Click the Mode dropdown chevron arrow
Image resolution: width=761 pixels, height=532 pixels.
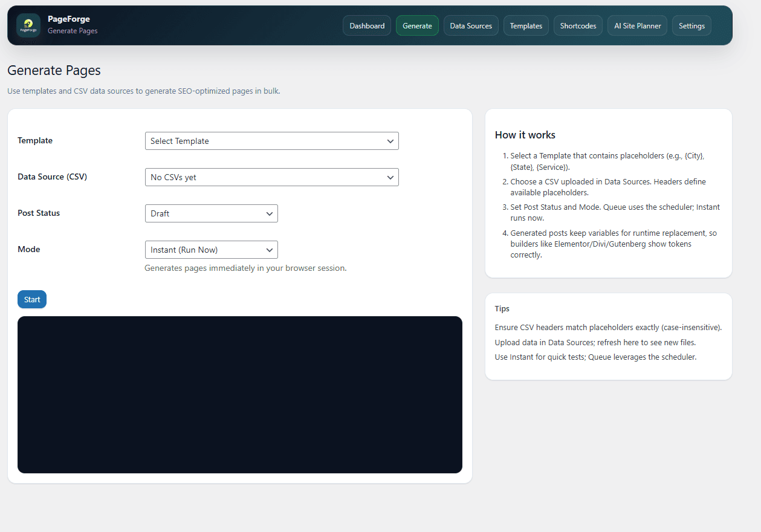270,249
